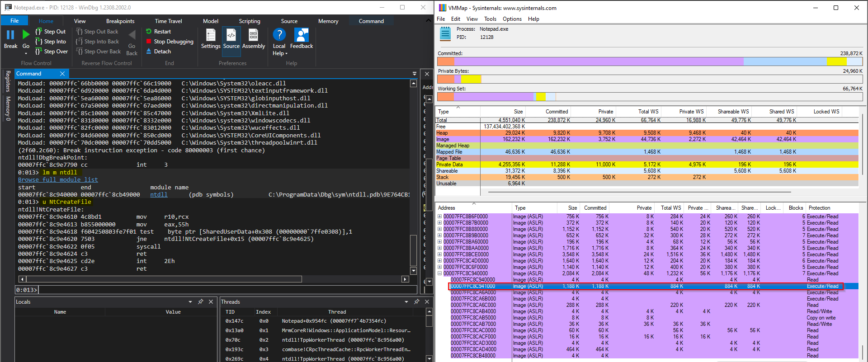The width and height of the screenshot is (868, 362).
Task: Expand the 00007FFC8B7B0000 address row
Action: click(x=439, y=223)
